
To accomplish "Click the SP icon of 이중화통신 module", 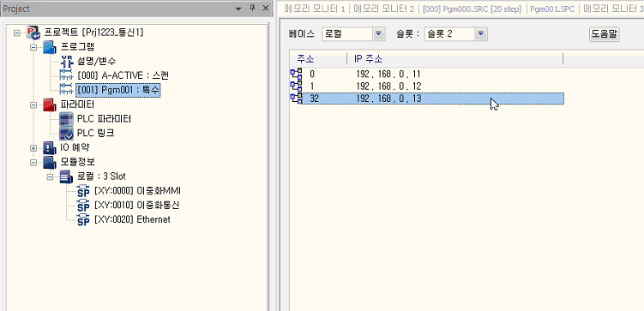I will tap(83, 205).
